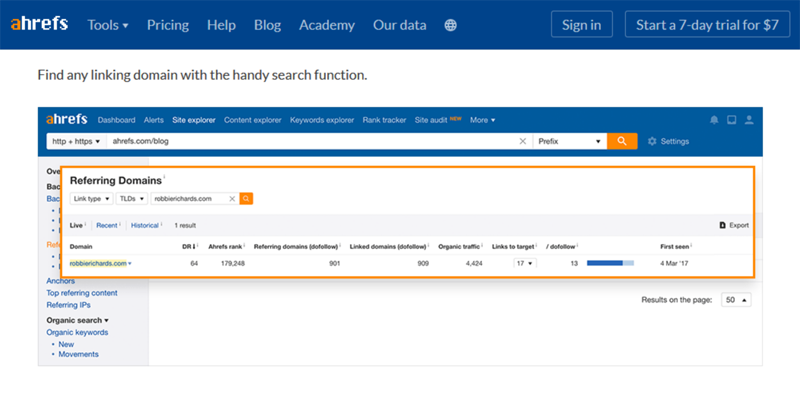Image resolution: width=800 pixels, height=397 pixels.
Task: Click the Referring Domains heading
Action: coord(116,181)
